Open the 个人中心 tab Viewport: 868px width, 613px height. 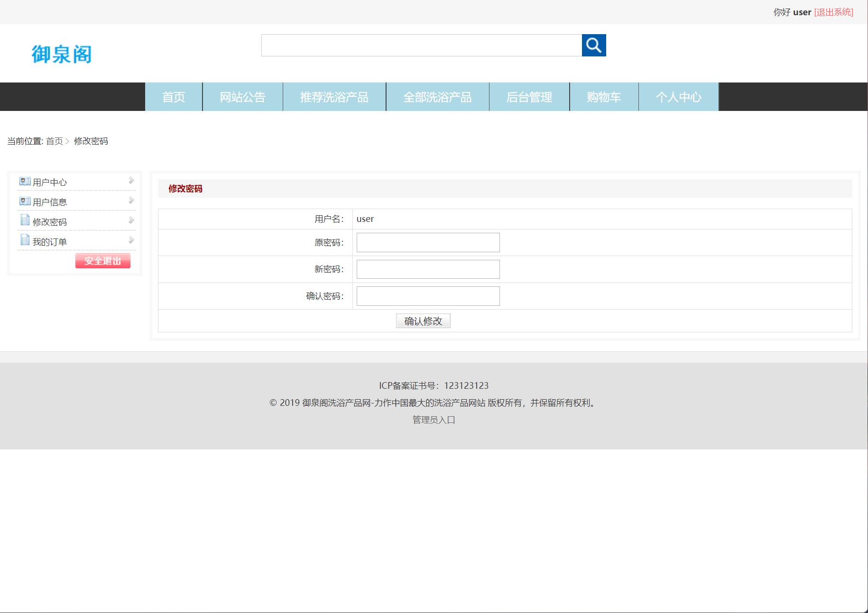[679, 97]
